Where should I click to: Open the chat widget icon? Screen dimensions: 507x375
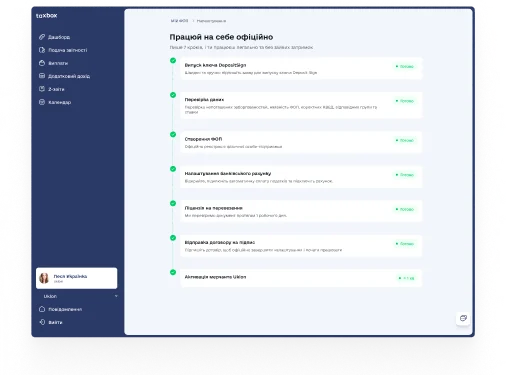point(463,318)
